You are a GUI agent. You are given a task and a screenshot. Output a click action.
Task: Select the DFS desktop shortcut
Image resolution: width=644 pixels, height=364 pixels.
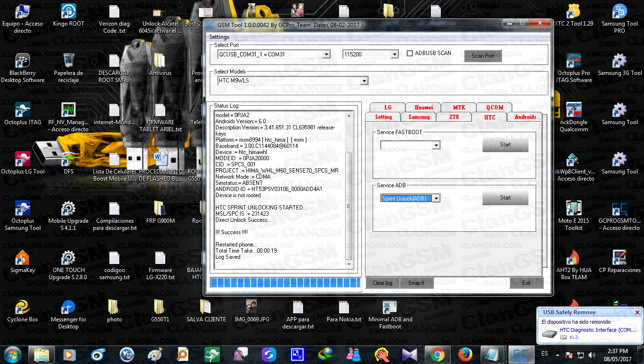tap(69, 164)
